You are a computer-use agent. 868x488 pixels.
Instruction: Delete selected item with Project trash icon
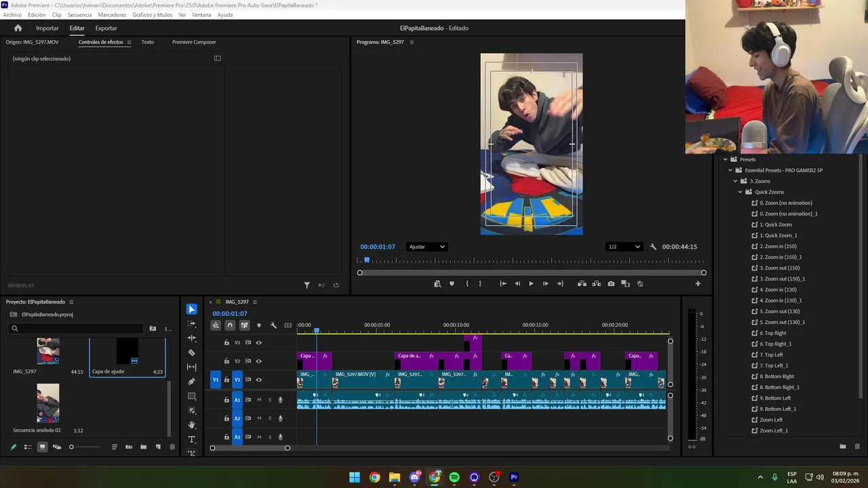[172, 447]
